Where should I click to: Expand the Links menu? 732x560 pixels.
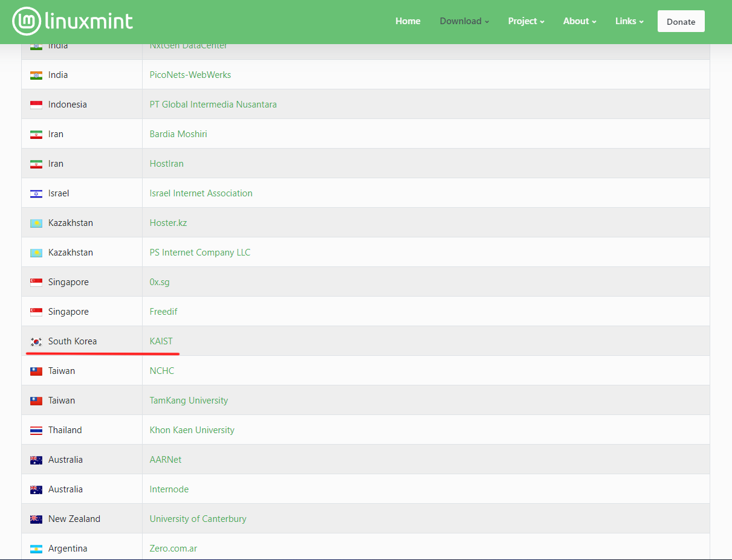[629, 21]
